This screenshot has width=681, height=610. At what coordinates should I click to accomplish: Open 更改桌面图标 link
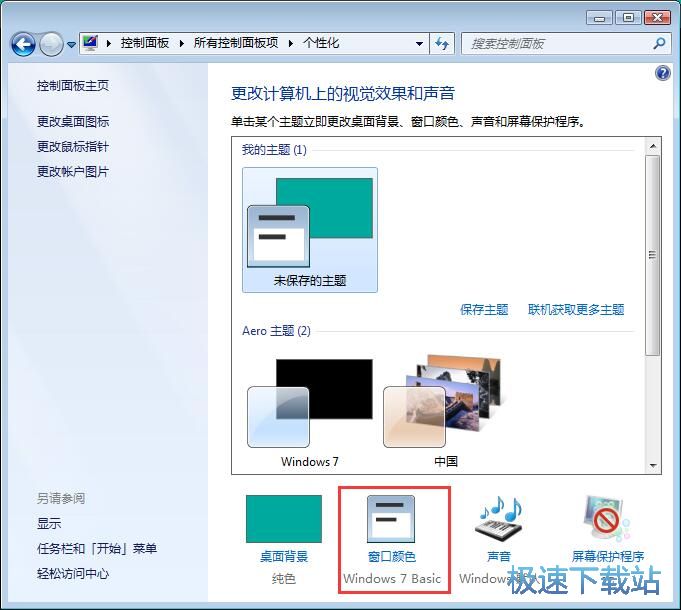click(73, 122)
